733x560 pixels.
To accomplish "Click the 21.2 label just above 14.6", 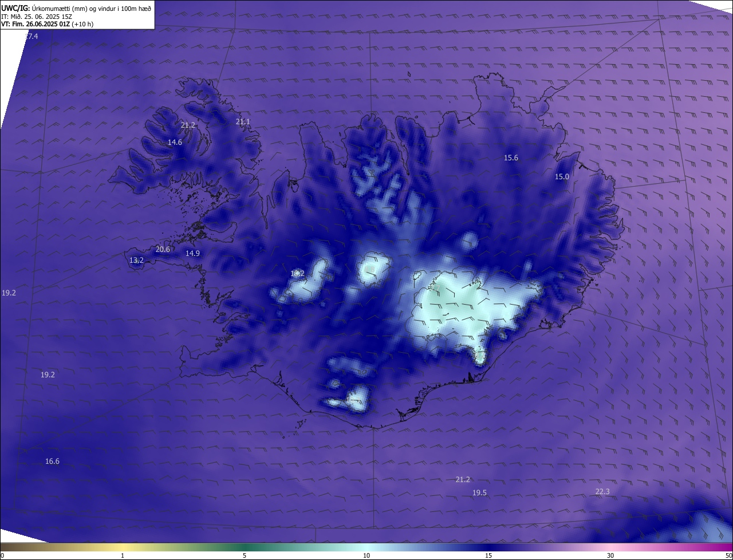I will pos(188,125).
